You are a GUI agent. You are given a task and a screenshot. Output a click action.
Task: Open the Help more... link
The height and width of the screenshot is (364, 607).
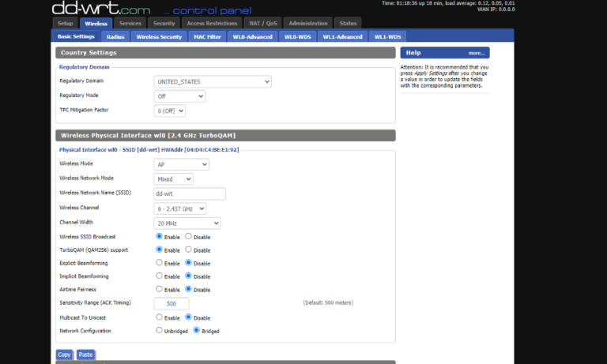(x=476, y=53)
